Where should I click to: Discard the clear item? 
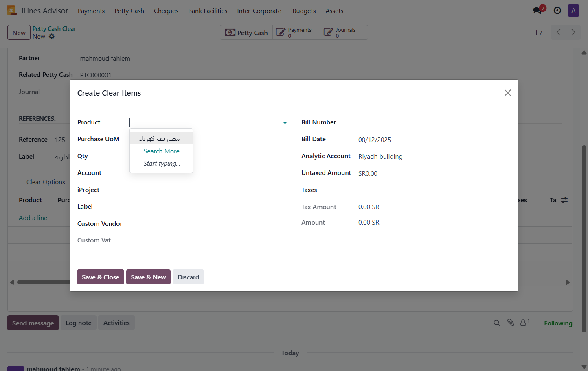point(188,277)
